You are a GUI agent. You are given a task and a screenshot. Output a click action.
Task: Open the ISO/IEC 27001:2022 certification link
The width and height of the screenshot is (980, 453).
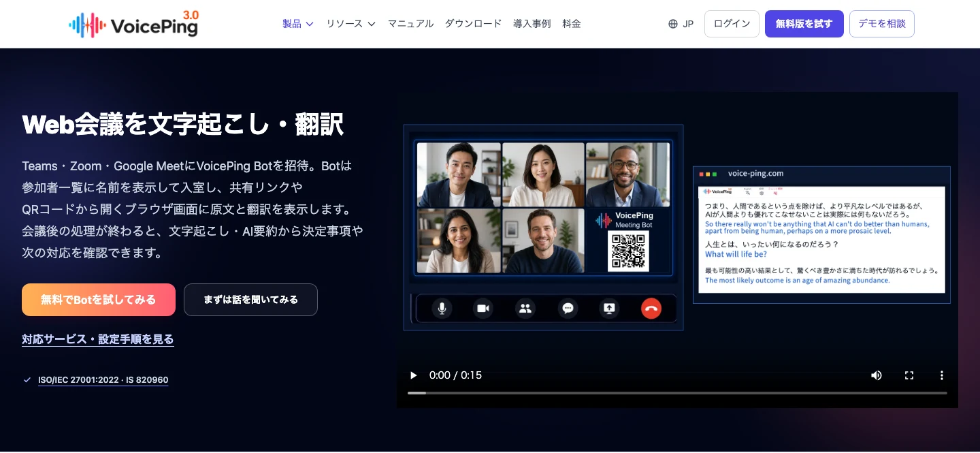point(103,380)
